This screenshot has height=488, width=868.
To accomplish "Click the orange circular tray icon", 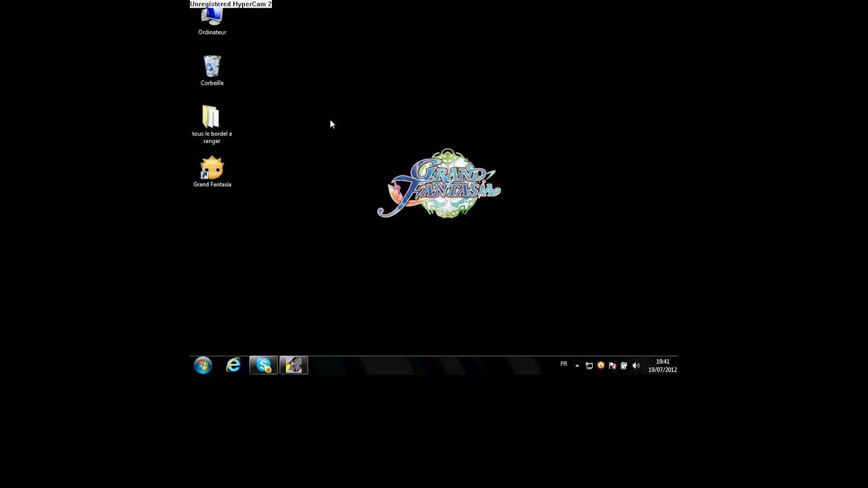I will (x=600, y=366).
